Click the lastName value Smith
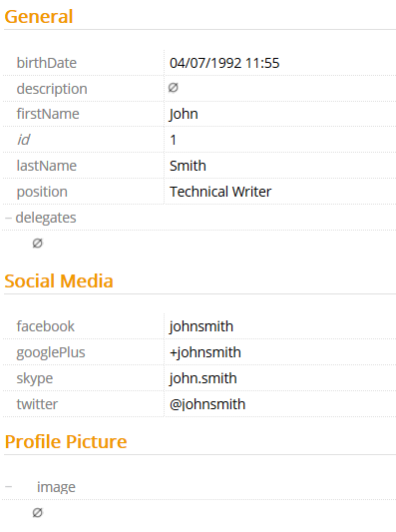 [x=188, y=166]
